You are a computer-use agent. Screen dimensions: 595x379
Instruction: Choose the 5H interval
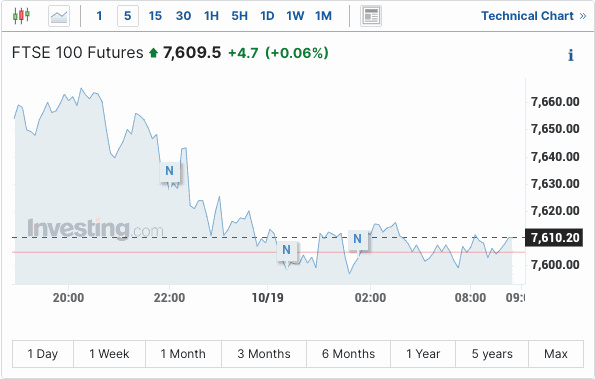[x=239, y=16]
